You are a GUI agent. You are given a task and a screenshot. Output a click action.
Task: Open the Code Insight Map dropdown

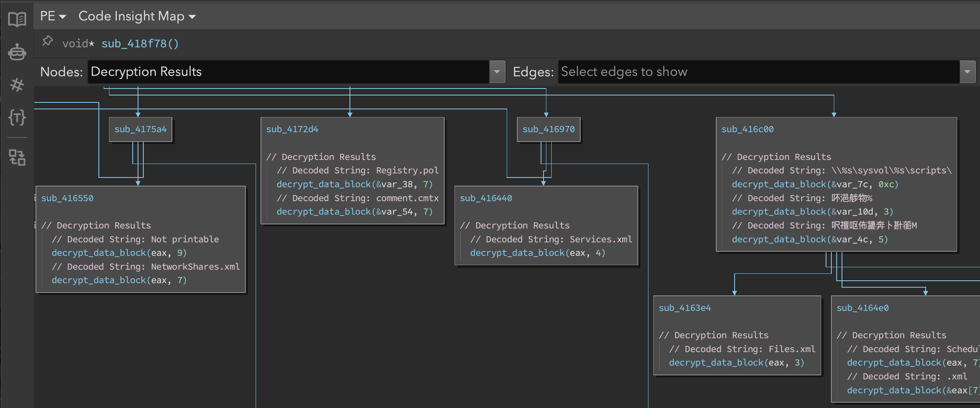tap(137, 16)
